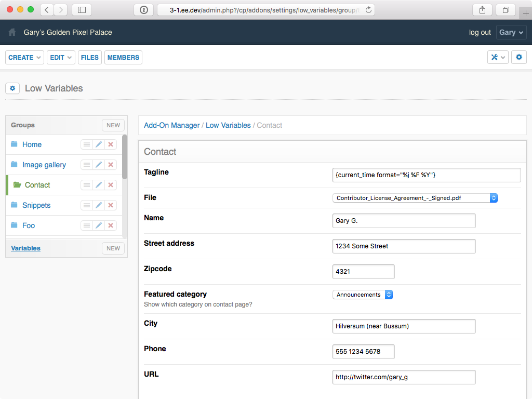532x399 pixels.
Task: Click the Groups list scrollbar
Action: click(x=125, y=157)
